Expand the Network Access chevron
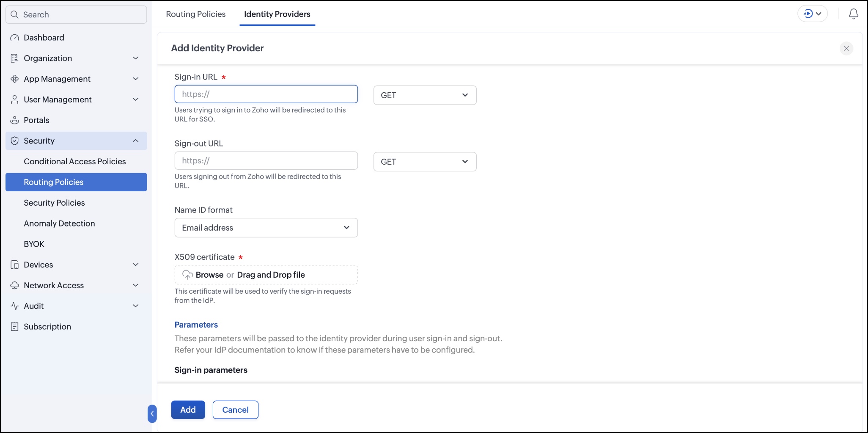Image resolution: width=868 pixels, height=433 pixels. click(136, 285)
